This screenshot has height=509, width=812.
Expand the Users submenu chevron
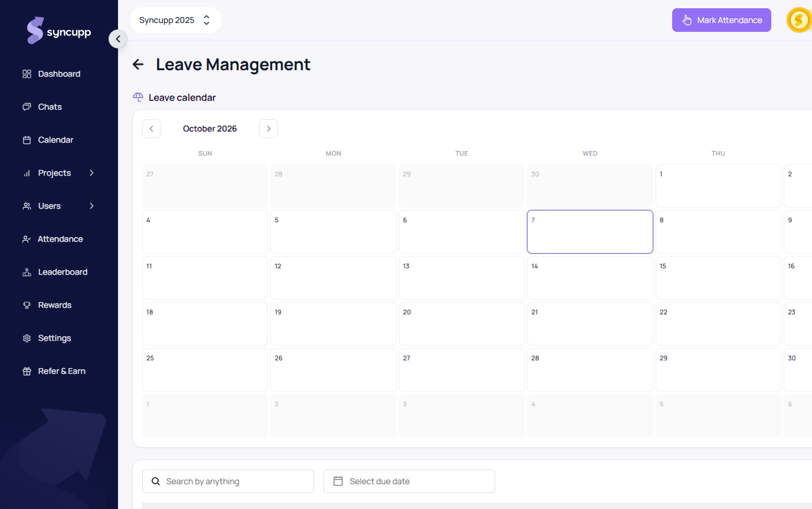tap(91, 206)
